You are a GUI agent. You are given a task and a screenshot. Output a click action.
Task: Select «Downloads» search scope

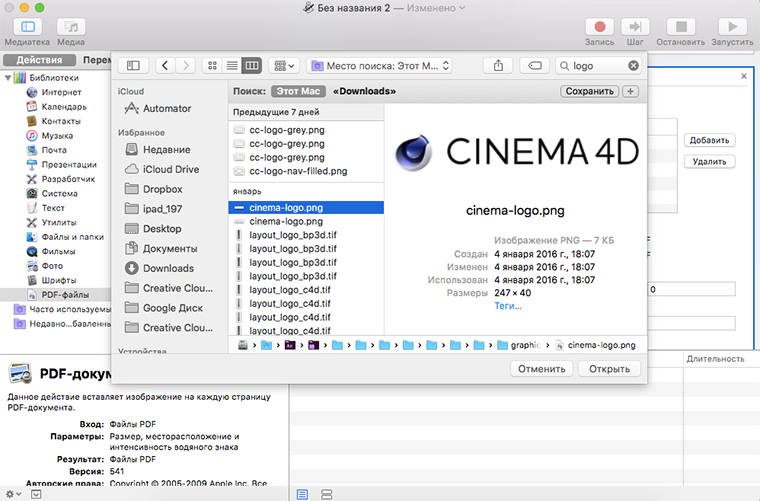tap(364, 91)
